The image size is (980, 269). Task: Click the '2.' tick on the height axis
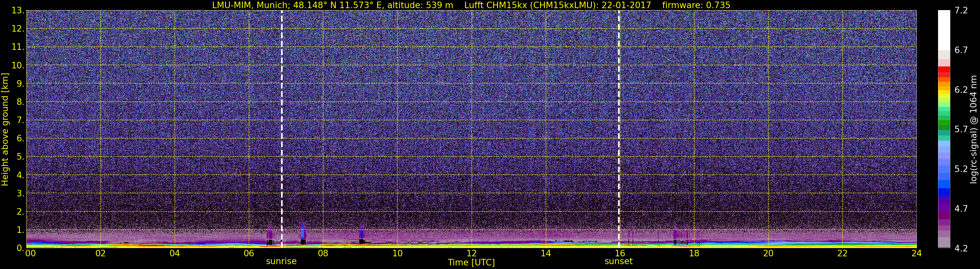point(20,211)
